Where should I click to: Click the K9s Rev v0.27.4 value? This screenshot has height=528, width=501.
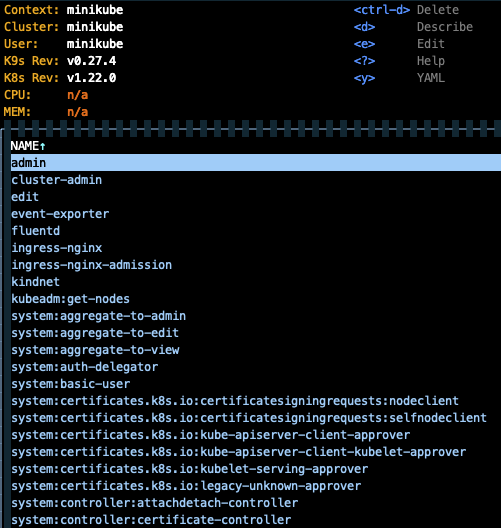coord(92,61)
